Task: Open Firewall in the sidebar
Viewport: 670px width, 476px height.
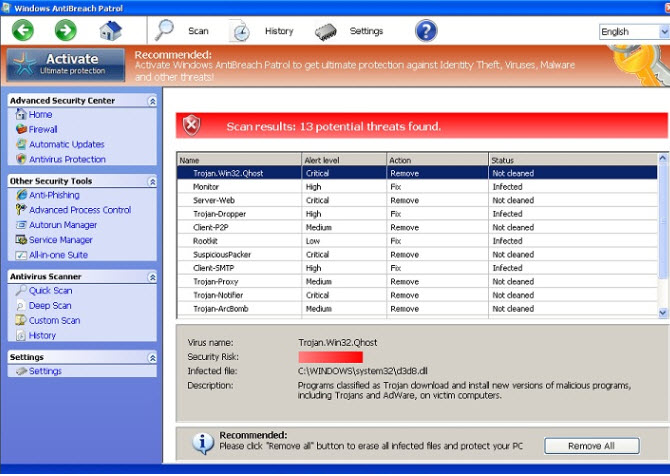Action: tap(43, 130)
